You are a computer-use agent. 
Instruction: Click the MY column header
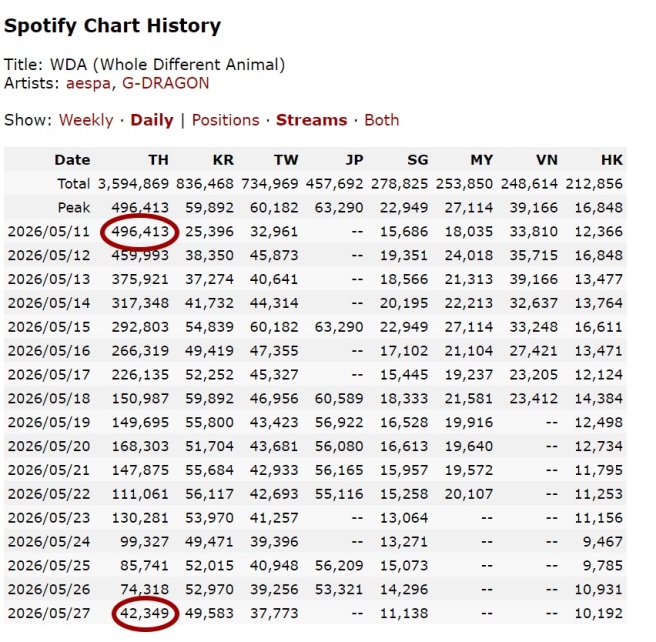pos(481,160)
